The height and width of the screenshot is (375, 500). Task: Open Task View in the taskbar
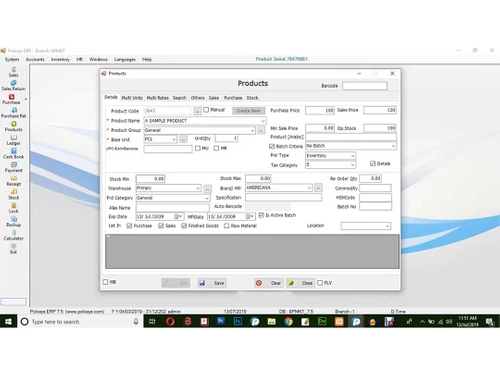pyautogui.click(x=152, y=322)
